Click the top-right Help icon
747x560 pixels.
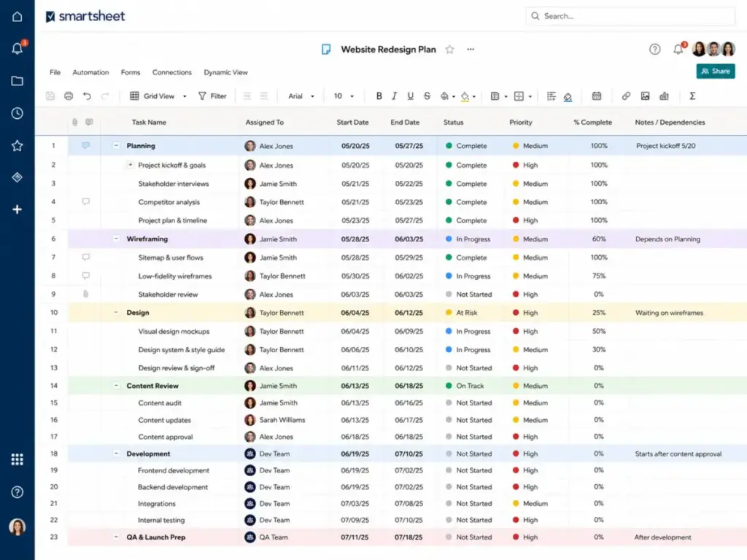pyautogui.click(x=655, y=49)
